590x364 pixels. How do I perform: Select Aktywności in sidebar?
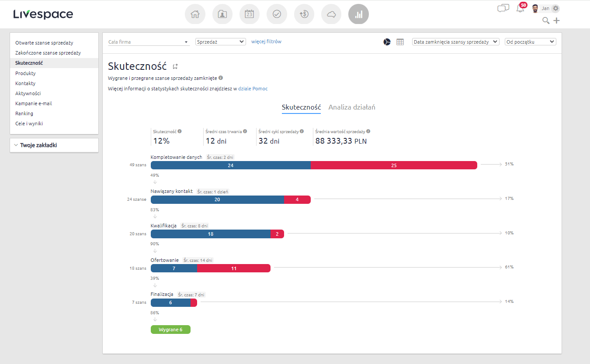pos(28,93)
